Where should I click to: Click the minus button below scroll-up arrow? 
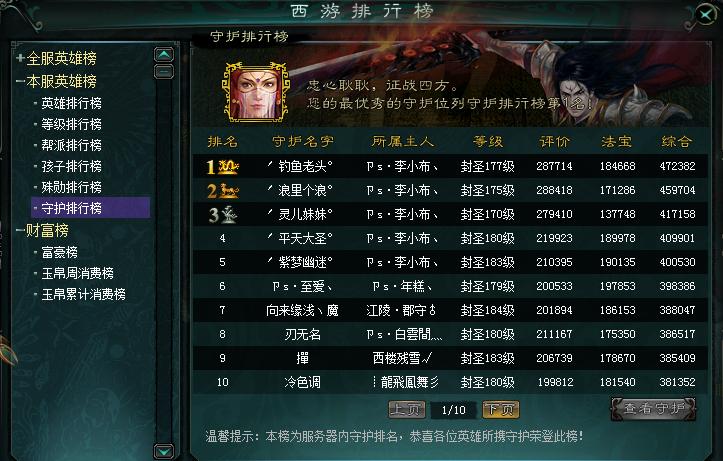point(164,72)
